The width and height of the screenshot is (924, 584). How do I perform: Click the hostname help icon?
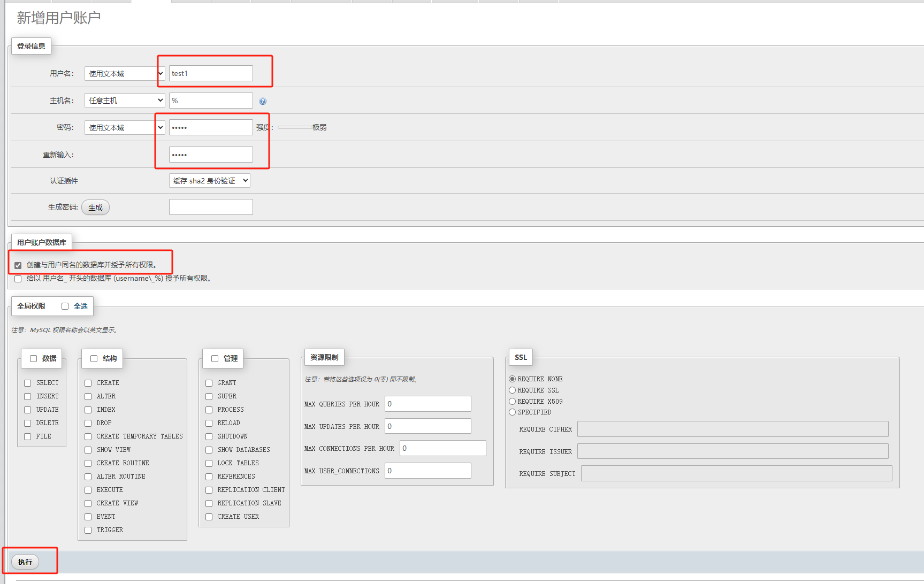(263, 101)
